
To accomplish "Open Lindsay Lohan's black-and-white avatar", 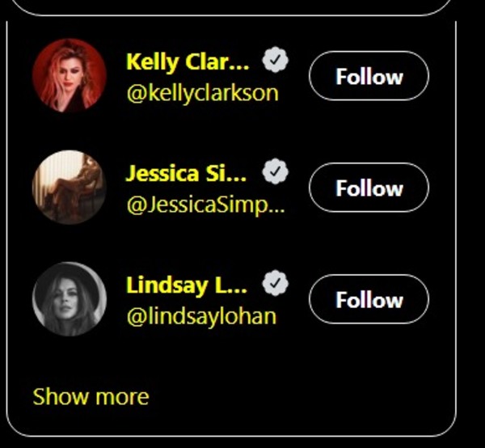I will coord(70,299).
